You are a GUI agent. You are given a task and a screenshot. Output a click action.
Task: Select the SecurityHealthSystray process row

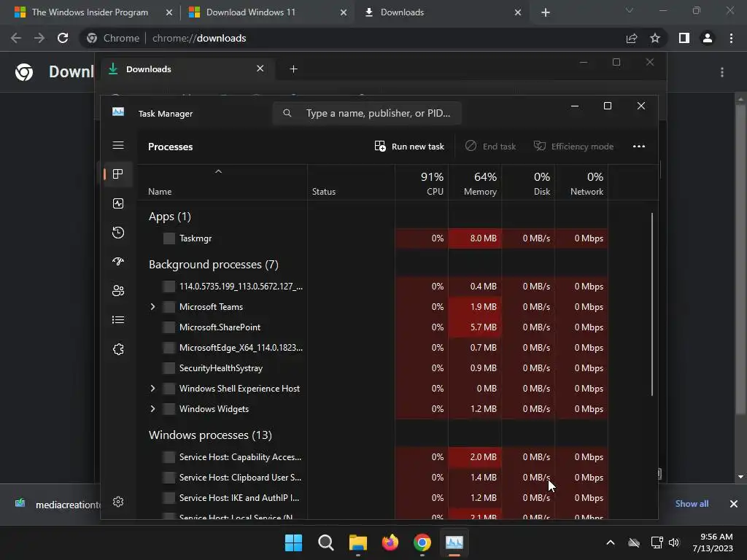(373, 368)
